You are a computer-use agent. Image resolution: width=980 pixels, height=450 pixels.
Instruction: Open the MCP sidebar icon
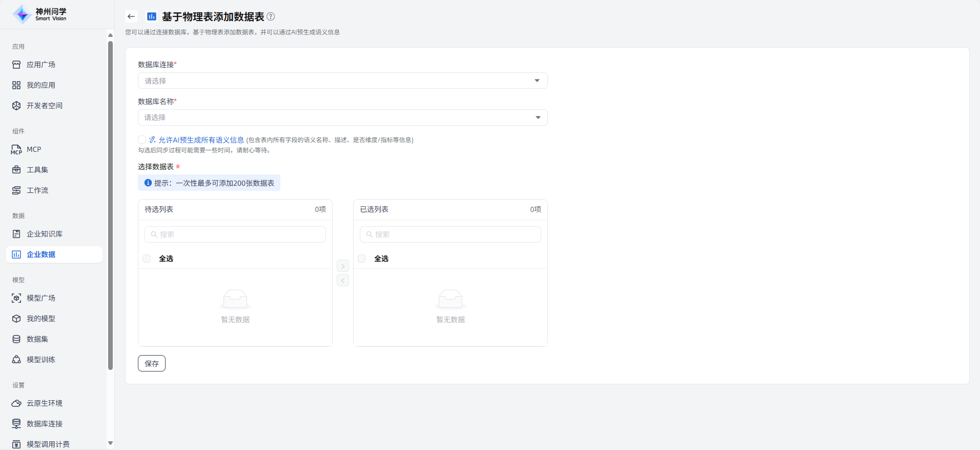(x=16, y=149)
